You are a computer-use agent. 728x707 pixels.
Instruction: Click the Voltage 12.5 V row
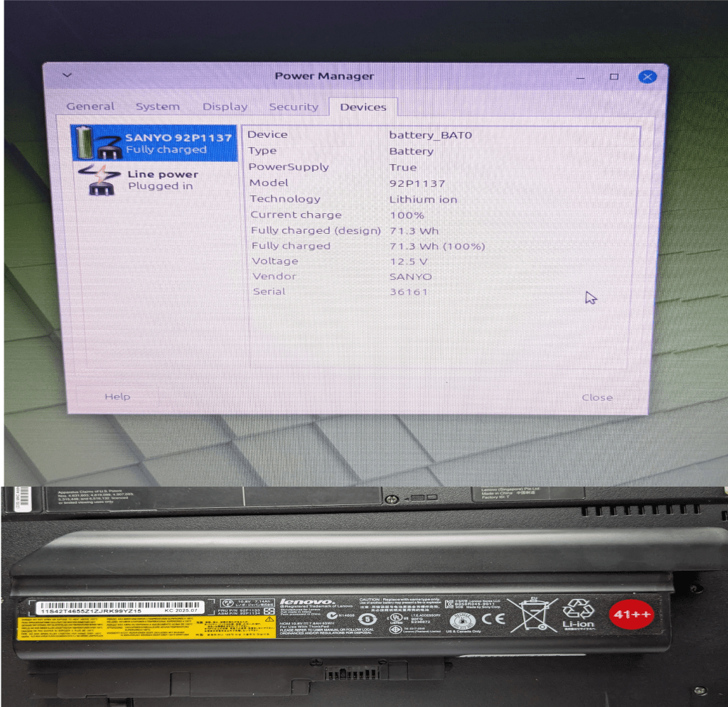click(427, 261)
